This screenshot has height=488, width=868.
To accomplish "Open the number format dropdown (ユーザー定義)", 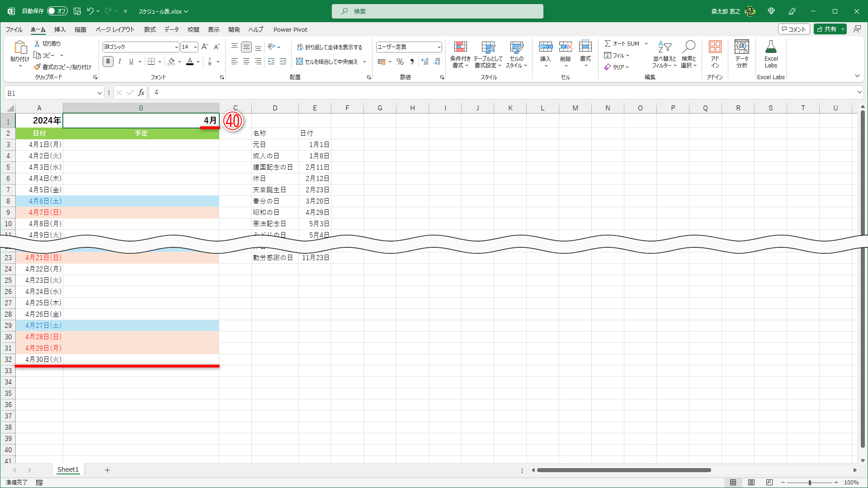I will pos(439,47).
